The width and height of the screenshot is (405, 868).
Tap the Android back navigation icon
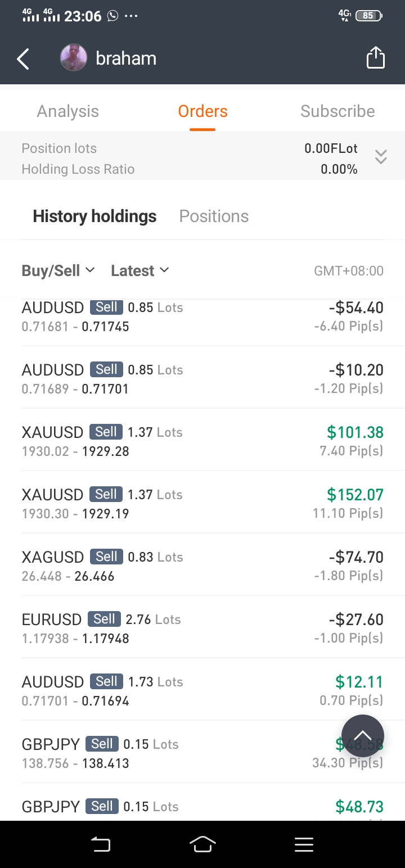pyautogui.click(x=101, y=844)
